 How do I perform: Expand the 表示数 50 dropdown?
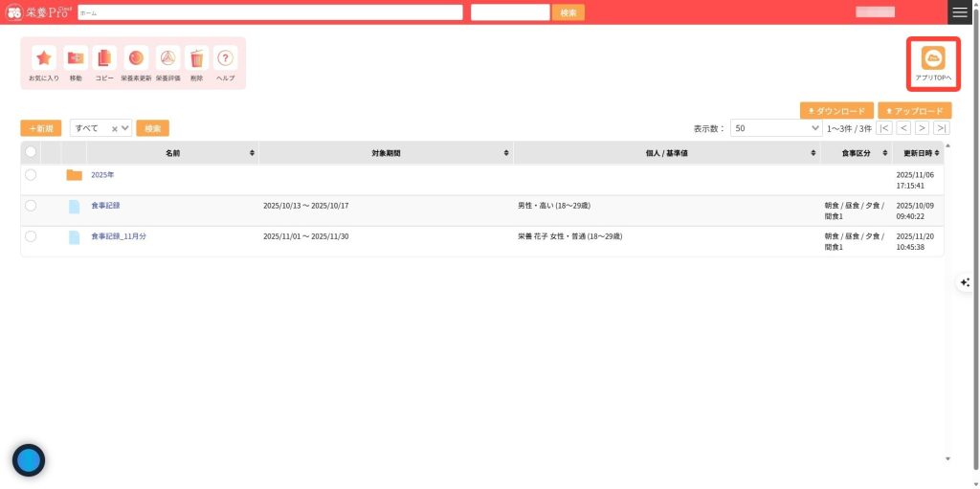(x=776, y=128)
